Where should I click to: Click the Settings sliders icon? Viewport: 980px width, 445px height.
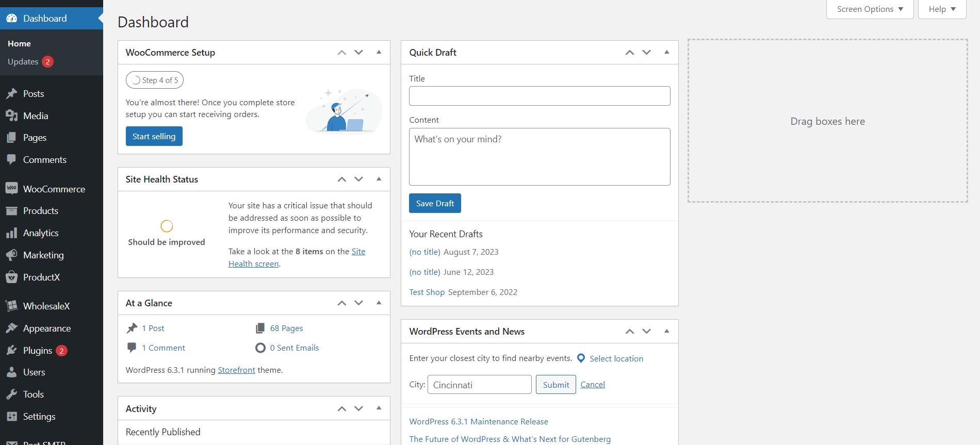(12, 417)
